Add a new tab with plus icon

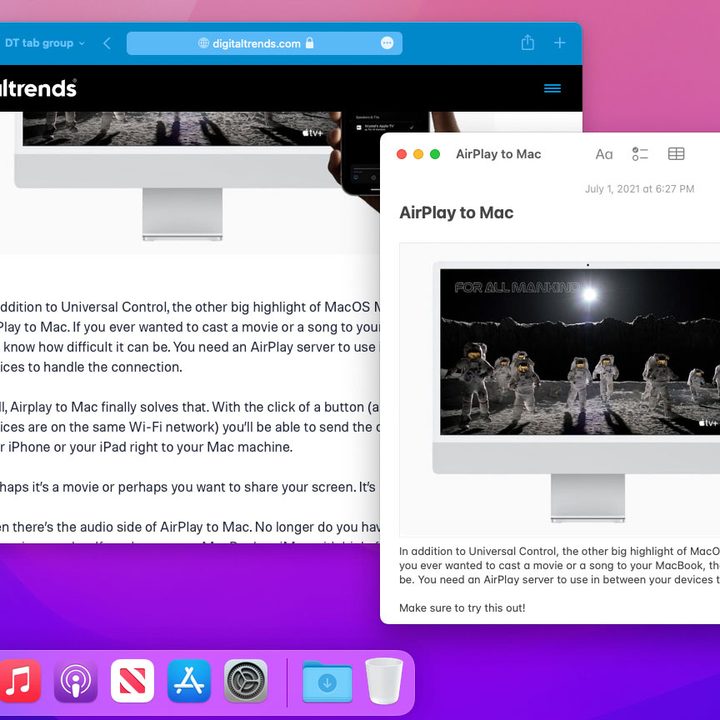(559, 43)
